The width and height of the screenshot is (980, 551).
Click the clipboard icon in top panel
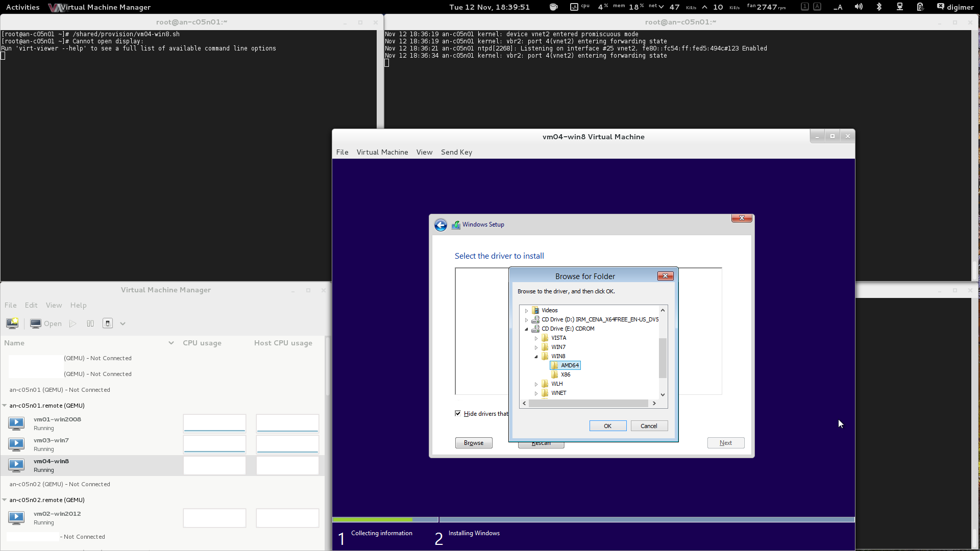click(920, 7)
